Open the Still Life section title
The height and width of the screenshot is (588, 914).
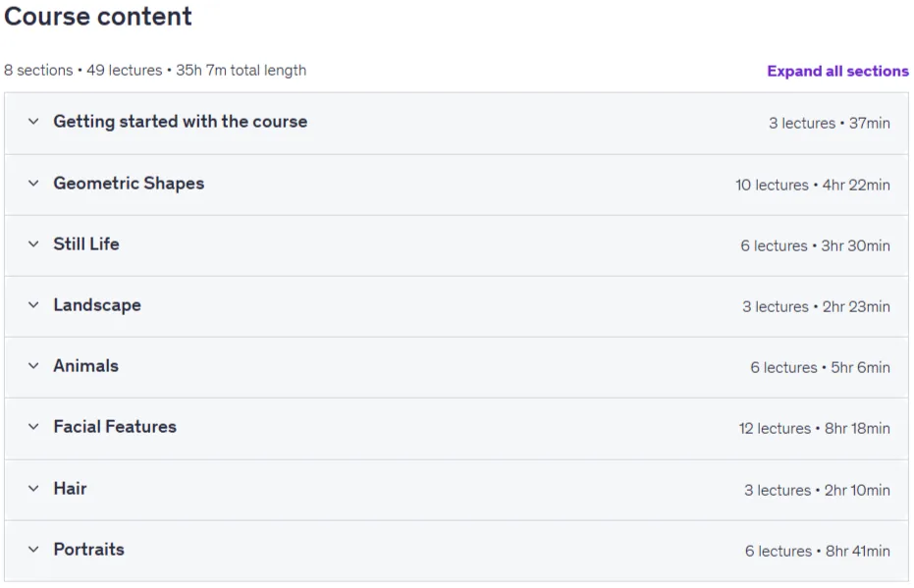point(86,244)
